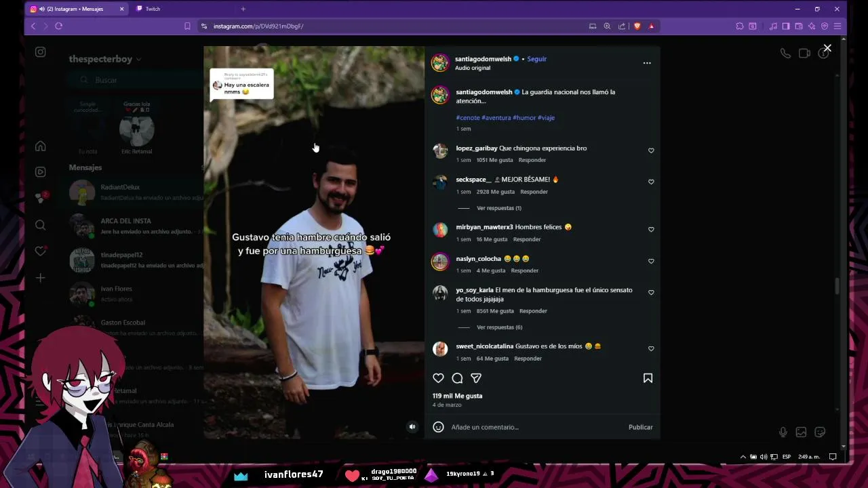Open the #aventura hashtag
Screen dimensions: 868x488
(x=496, y=118)
